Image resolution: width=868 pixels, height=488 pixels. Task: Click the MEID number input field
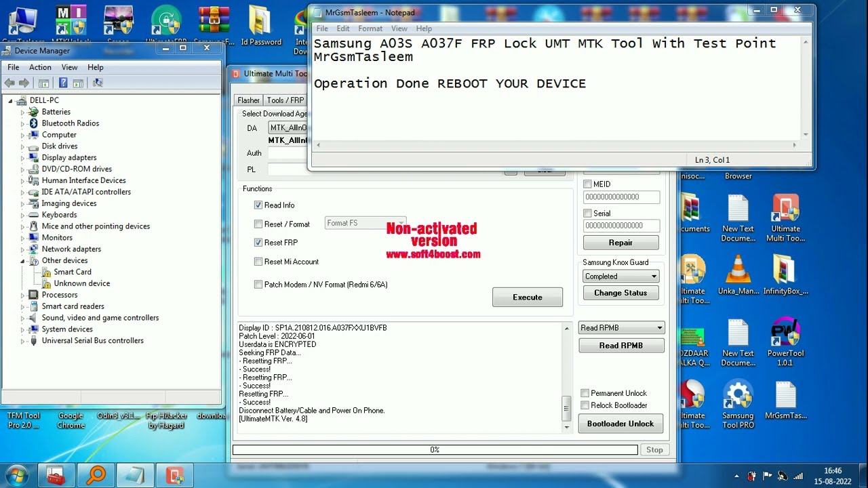pyautogui.click(x=621, y=197)
